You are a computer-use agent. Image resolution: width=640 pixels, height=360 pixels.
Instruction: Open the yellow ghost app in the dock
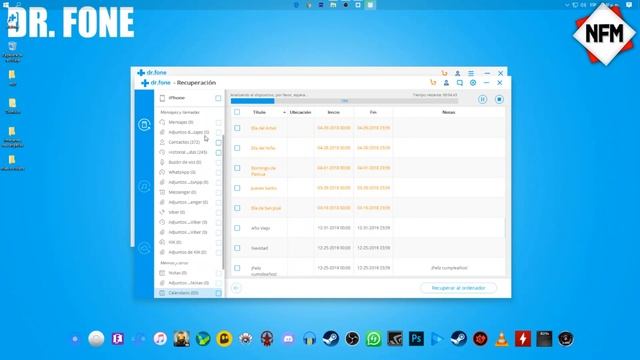pyautogui.click(x=224, y=338)
